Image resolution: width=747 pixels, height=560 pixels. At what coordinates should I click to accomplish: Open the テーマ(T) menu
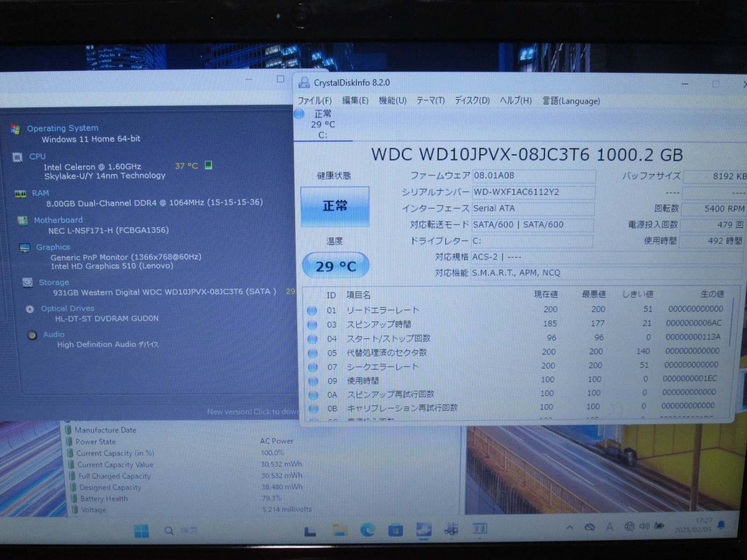point(430,101)
